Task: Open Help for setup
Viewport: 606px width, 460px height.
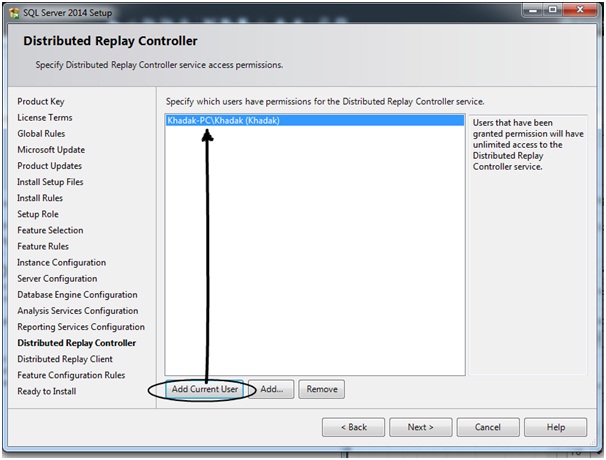Action: click(555, 427)
